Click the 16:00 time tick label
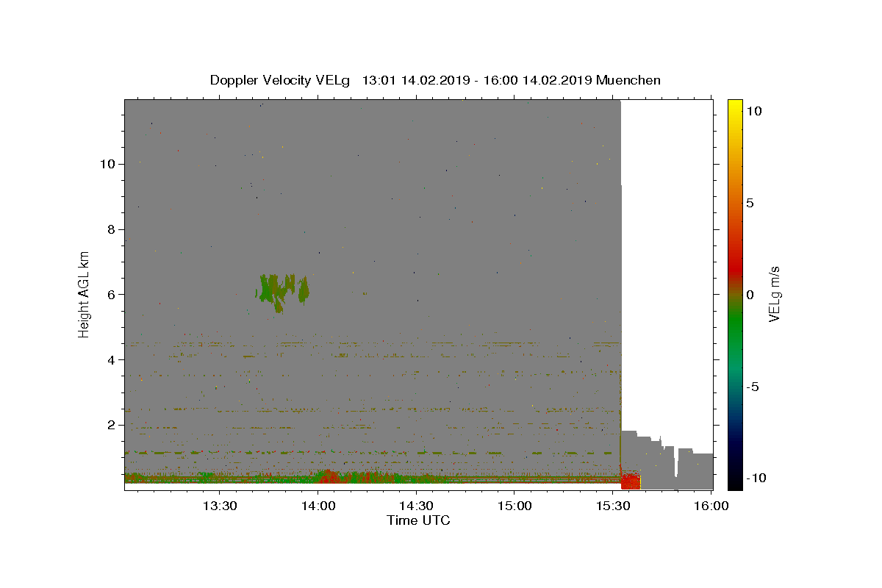882x588 pixels. click(x=711, y=506)
